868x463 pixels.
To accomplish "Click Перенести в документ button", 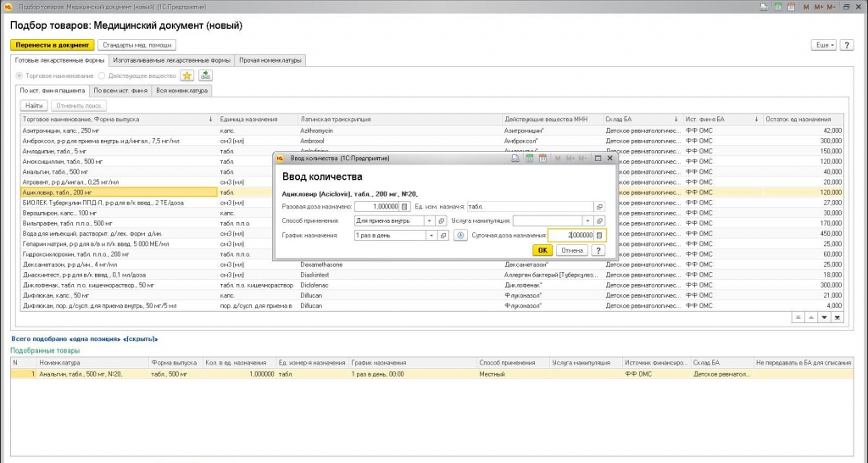I will click(x=52, y=46).
